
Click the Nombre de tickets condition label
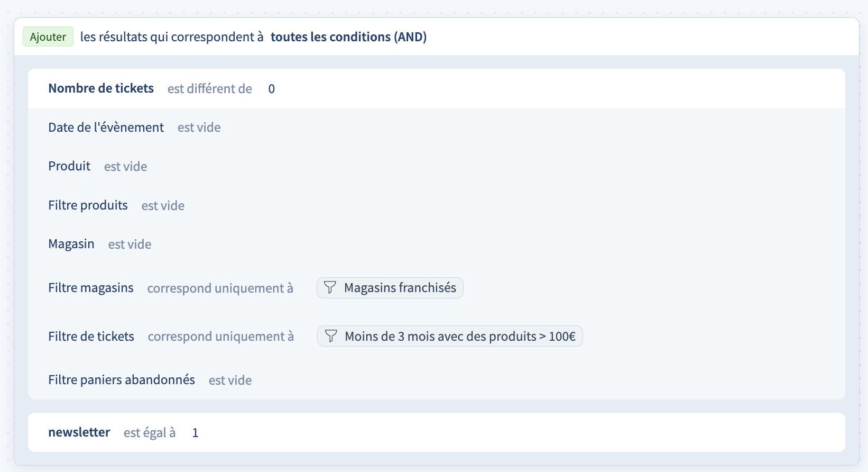coord(101,88)
